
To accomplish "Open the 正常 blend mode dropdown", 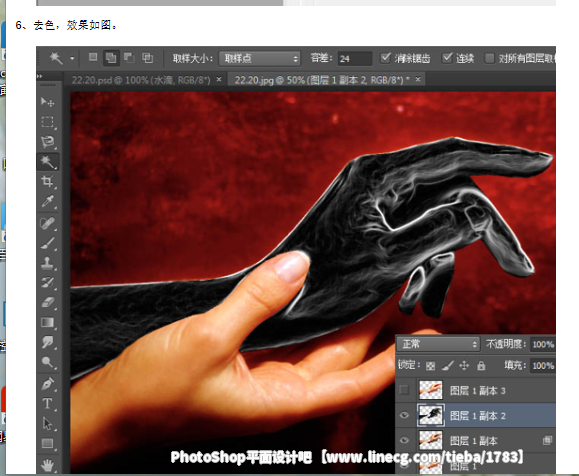I will [438, 344].
